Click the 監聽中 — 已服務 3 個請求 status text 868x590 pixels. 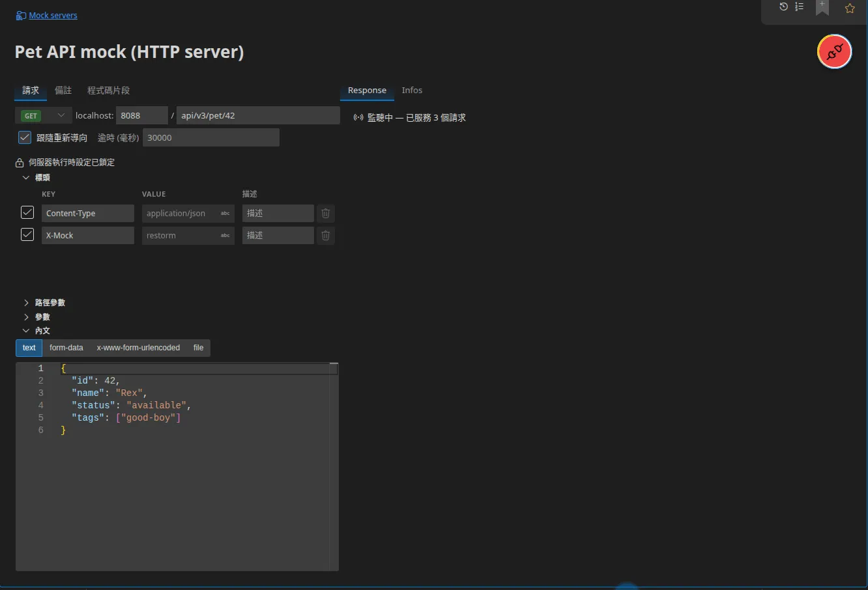click(x=416, y=118)
